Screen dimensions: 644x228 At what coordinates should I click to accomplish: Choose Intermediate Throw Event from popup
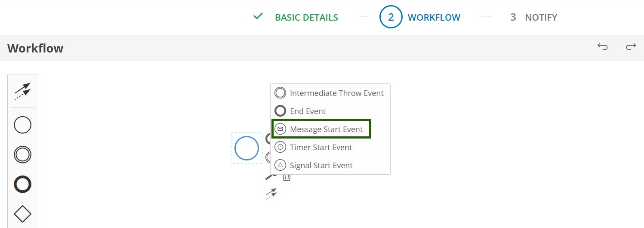point(337,93)
